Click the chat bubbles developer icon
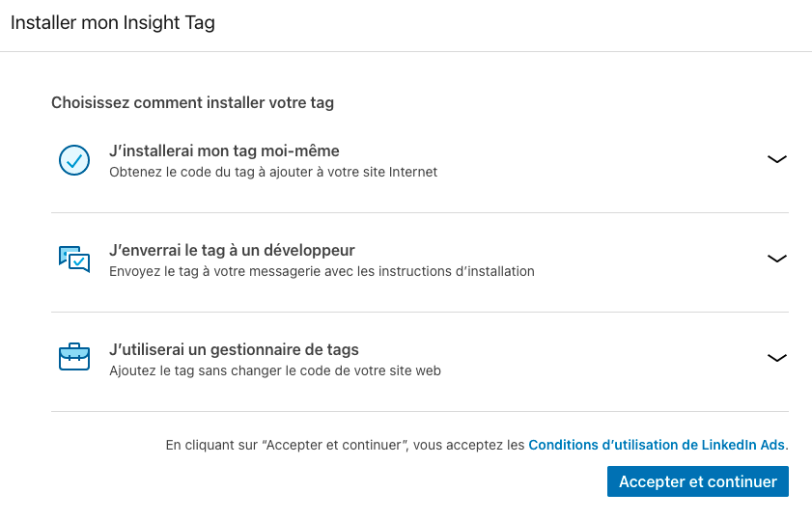The height and width of the screenshot is (520, 812). click(x=74, y=259)
